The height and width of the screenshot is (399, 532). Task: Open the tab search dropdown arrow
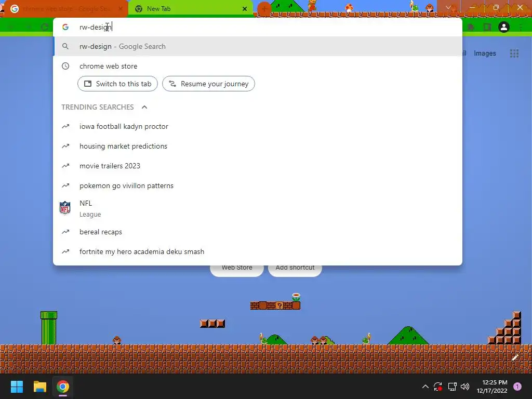[448, 7]
